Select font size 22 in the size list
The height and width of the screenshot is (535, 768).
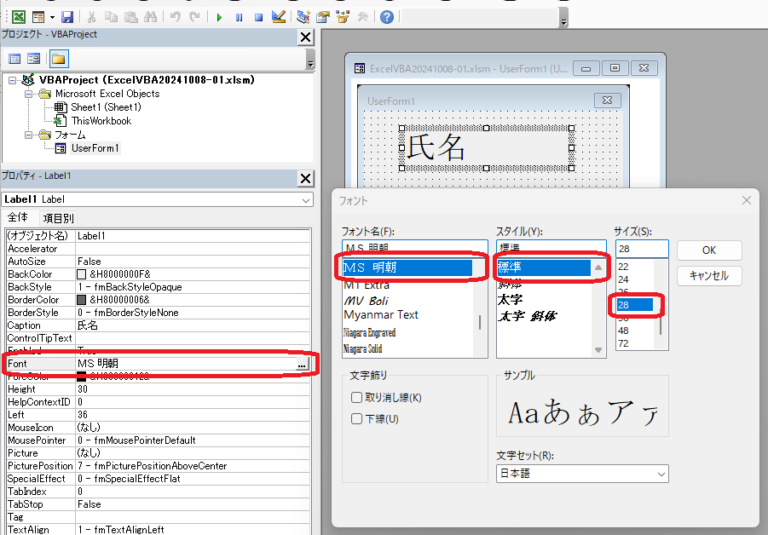point(623,267)
